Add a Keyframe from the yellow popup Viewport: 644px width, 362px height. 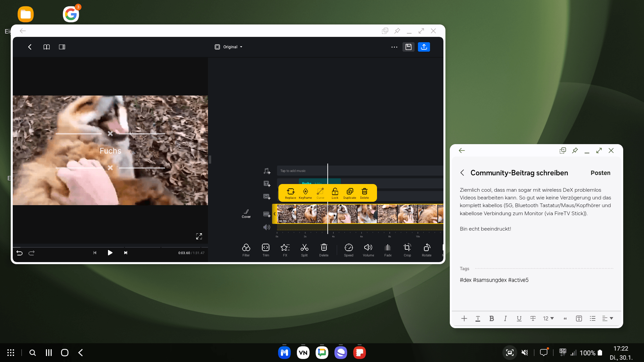click(x=305, y=193)
